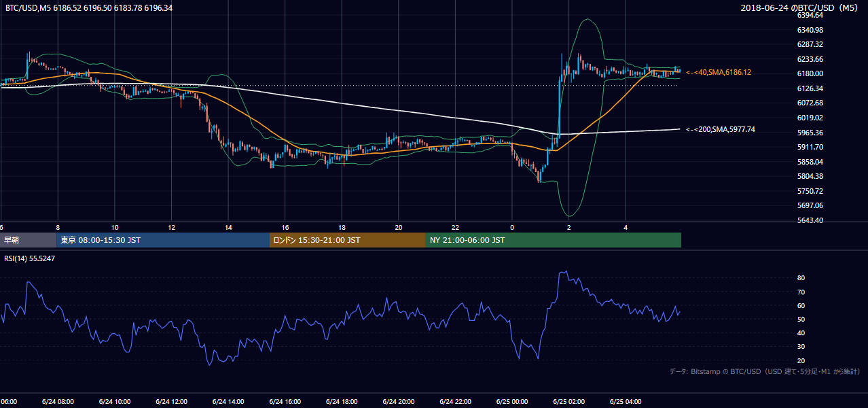The height and width of the screenshot is (408, 868).
Task: Click price axis value 6180.00
Action: [810, 73]
